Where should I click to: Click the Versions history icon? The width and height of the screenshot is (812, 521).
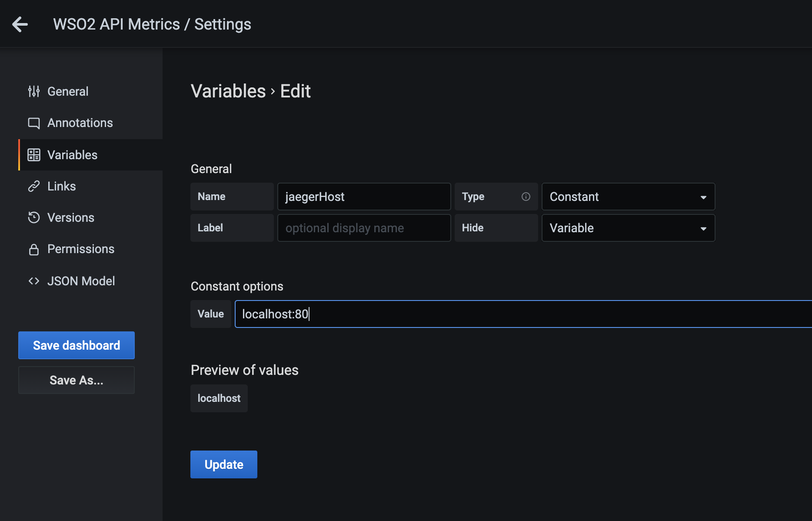pyautogui.click(x=34, y=217)
